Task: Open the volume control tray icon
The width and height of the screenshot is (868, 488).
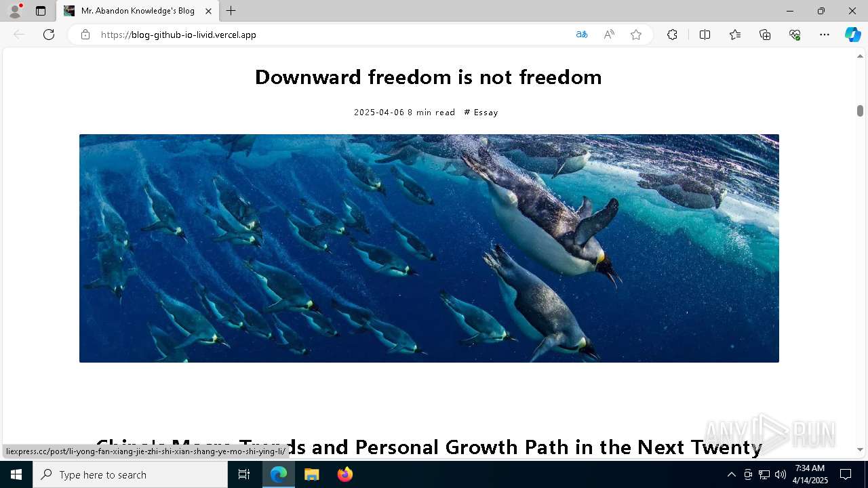Action: [781, 474]
